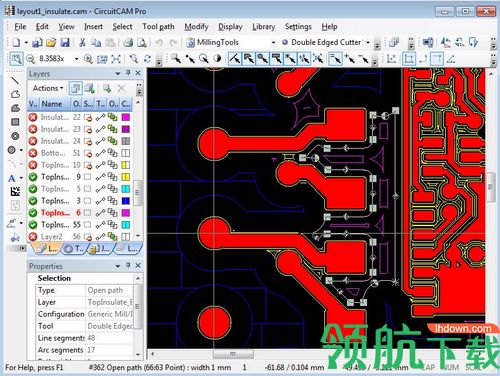
Task: Activate the zoom window tool
Action: [x=16, y=59]
